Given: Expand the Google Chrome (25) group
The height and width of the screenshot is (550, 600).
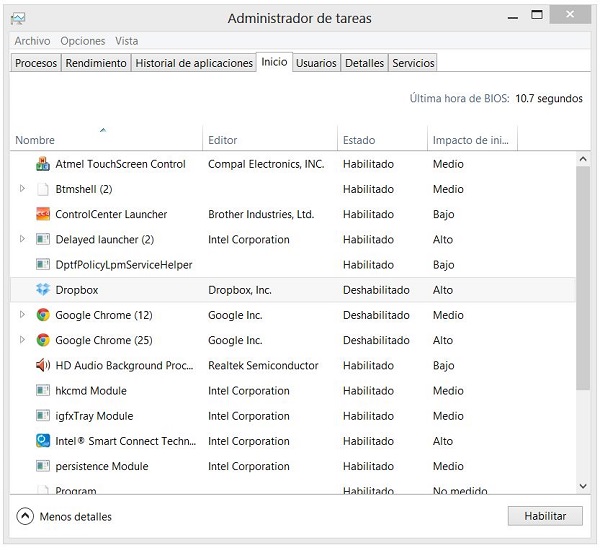Looking at the screenshot, I should click(x=23, y=340).
